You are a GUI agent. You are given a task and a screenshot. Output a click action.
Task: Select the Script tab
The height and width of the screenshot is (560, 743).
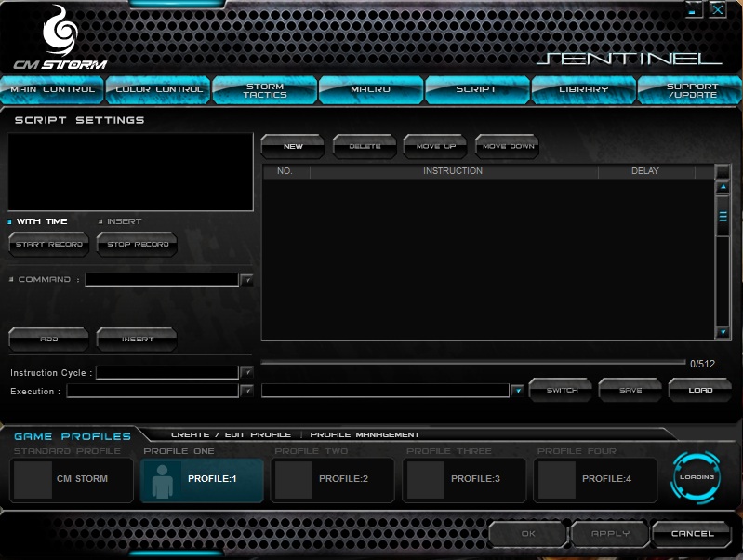pos(477,89)
